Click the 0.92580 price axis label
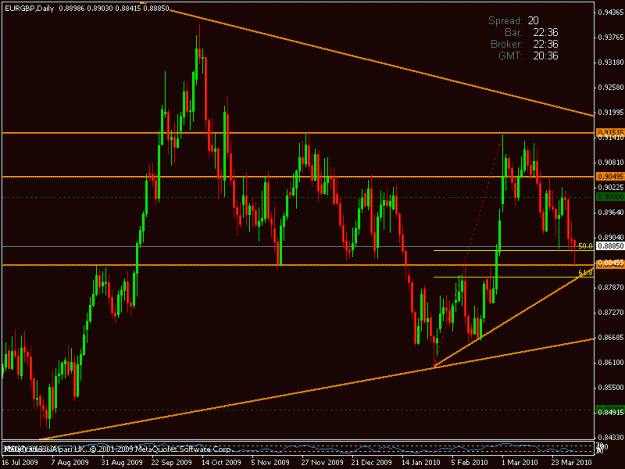The height and width of the screenshot is (469, 625). [611, 87]
